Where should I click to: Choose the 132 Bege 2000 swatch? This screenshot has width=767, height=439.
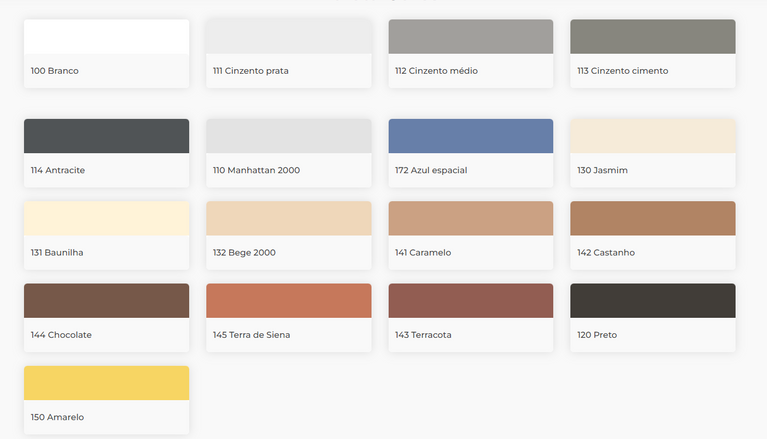click(x=288, y=218)
